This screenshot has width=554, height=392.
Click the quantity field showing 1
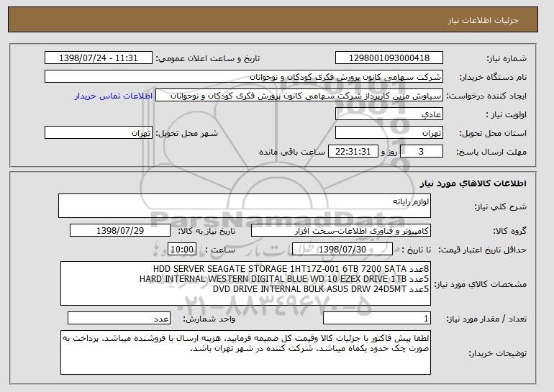pos(377,319)
